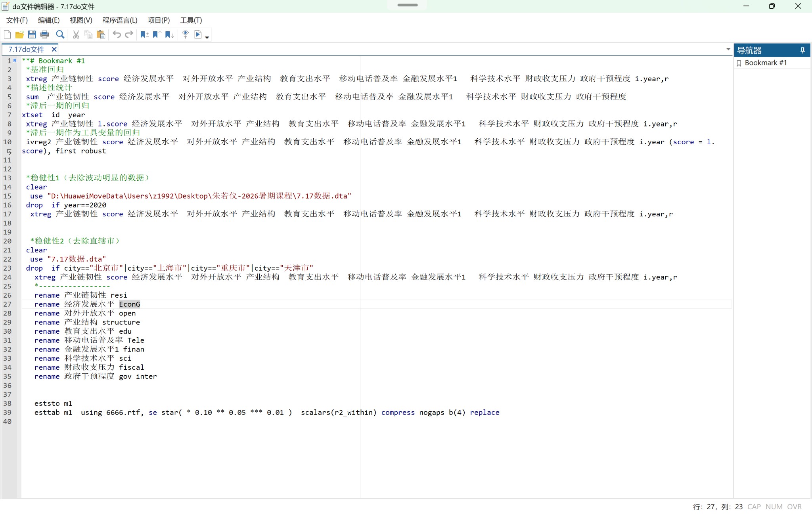Save the do-file with the floppy disk icon
This screenshot has width=812, height=514.
(x=32, y=34)
